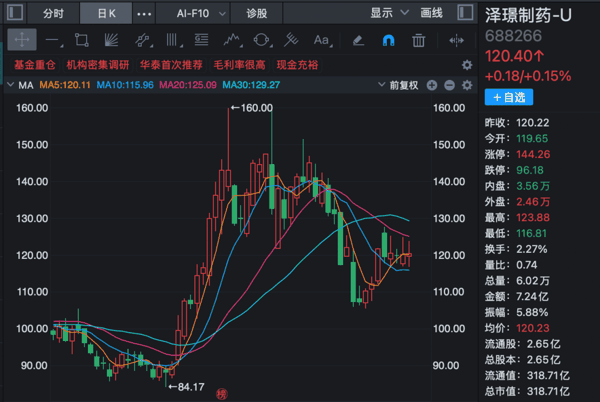Click the MA10:115.96 label

coord(125,85)
